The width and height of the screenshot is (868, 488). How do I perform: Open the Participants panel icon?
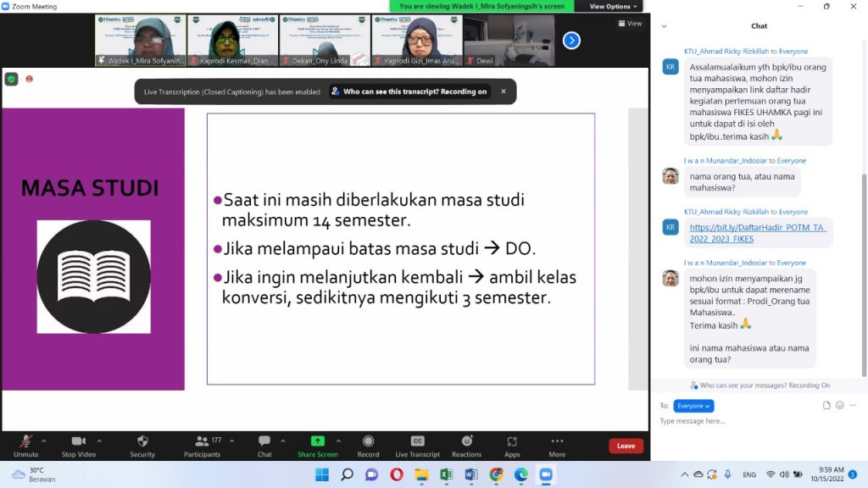pyautogui.click(x=202, y=441)
